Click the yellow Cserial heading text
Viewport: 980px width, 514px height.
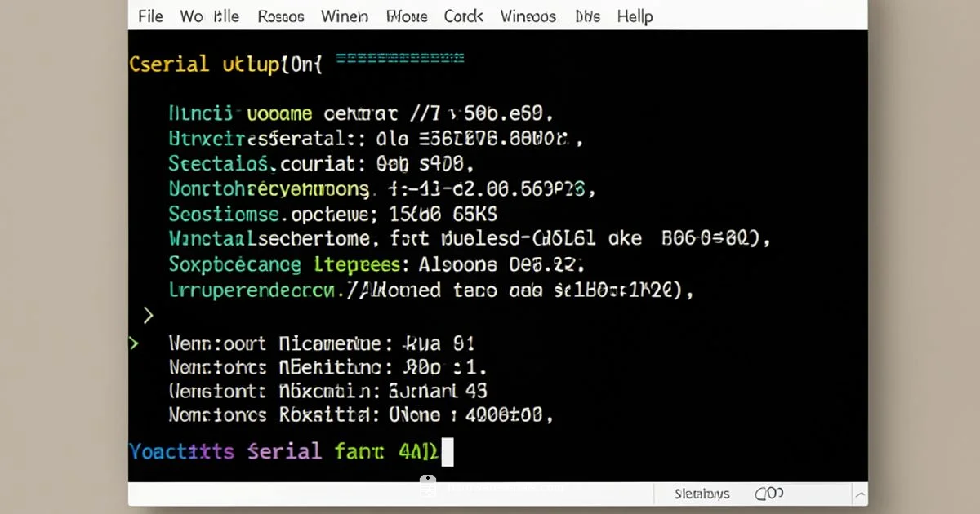169,64
